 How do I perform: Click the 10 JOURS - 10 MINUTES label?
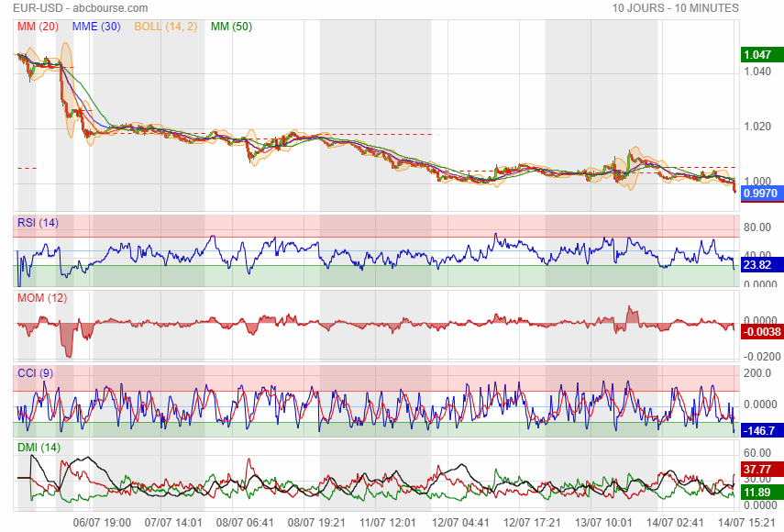(676, 8)
